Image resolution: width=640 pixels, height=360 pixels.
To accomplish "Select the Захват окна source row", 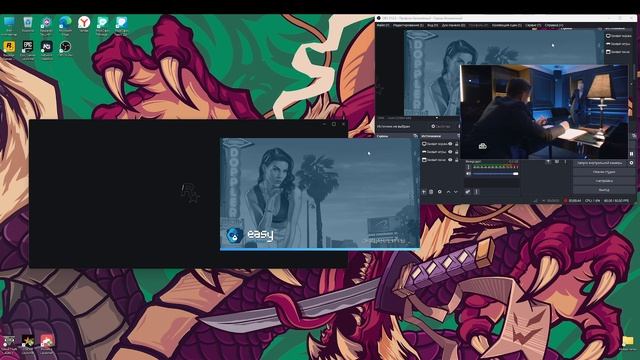I will (x=440, y=160).
